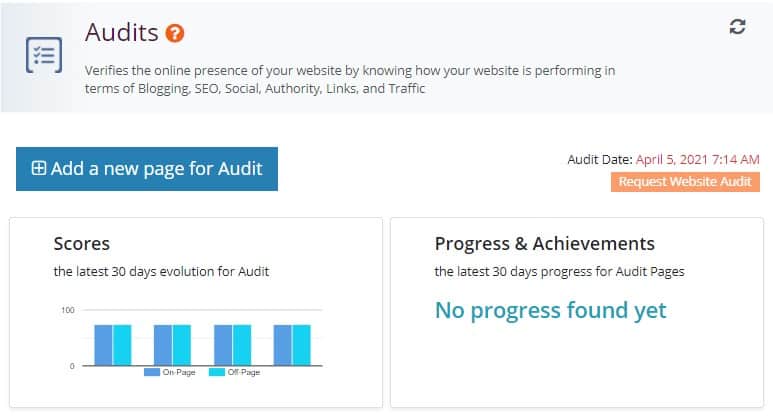This screenshot has height=416, width=773.
Task: Click No progress found yet text
Action: pyautogui.click(x=551, y=311)
